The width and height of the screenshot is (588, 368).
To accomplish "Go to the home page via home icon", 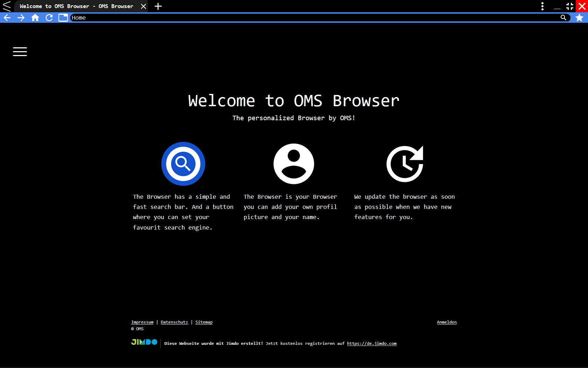I will [35, 18].
